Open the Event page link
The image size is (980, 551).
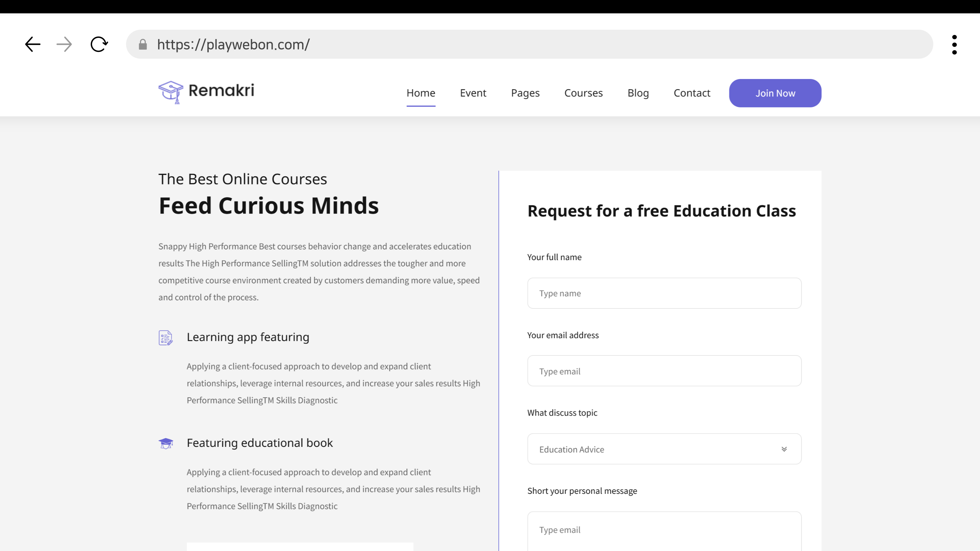[x=473, y=93]
